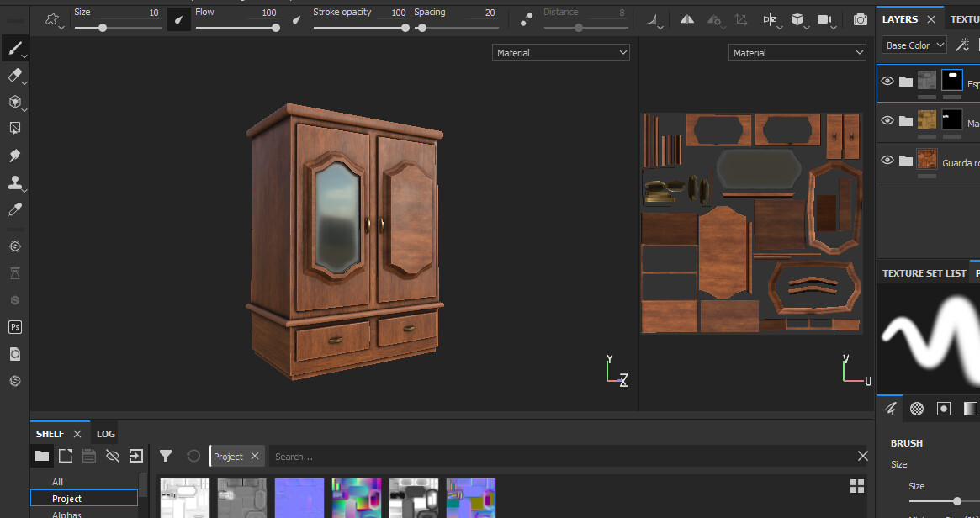Open the viewport Material dropdown
980x518 pixels.
tap(561, 52)
